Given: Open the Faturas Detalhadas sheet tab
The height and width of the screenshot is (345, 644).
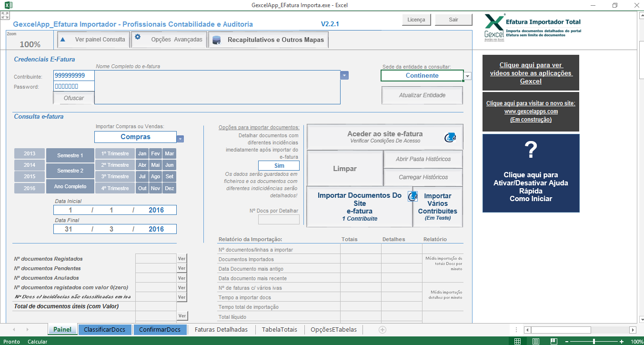Looking at the screenshot, I should [221, 329].
